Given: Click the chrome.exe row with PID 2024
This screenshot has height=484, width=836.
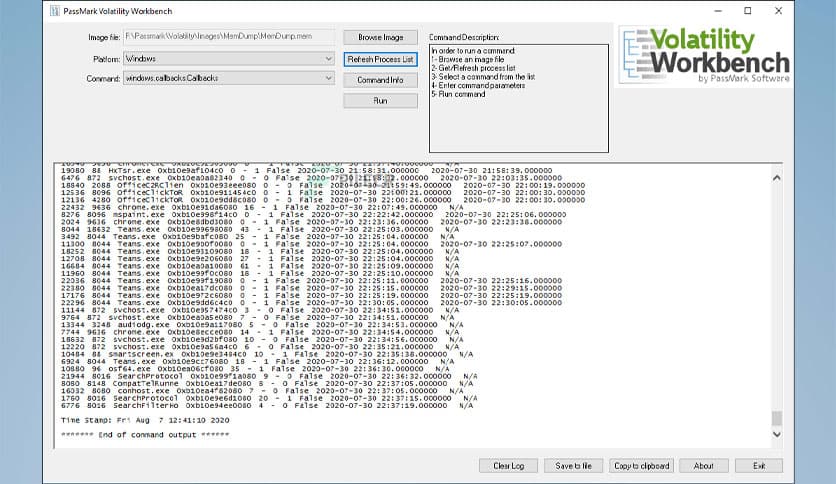Looking at the screenshot, I should pos(311,222).
